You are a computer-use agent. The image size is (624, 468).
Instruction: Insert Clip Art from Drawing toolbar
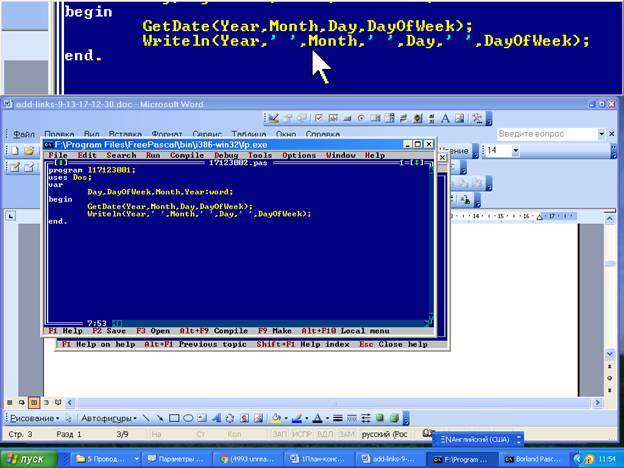tap(244, 418)
